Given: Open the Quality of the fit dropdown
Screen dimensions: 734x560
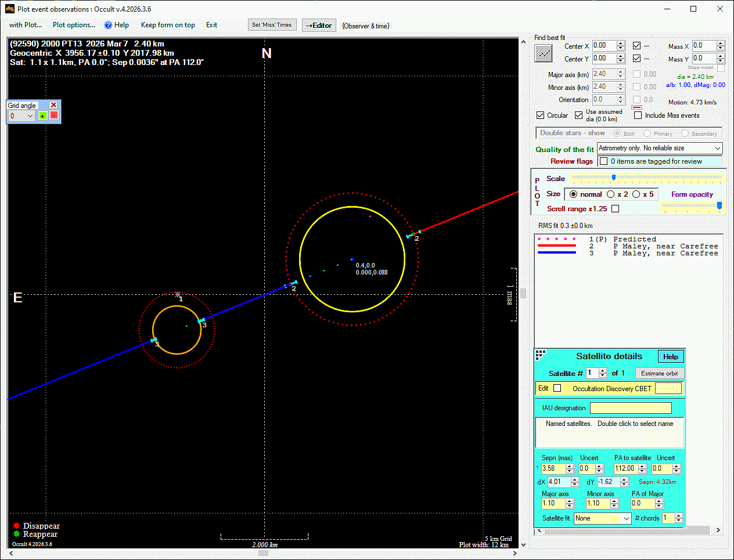Looking at the screenshot, I should [717, 149].
